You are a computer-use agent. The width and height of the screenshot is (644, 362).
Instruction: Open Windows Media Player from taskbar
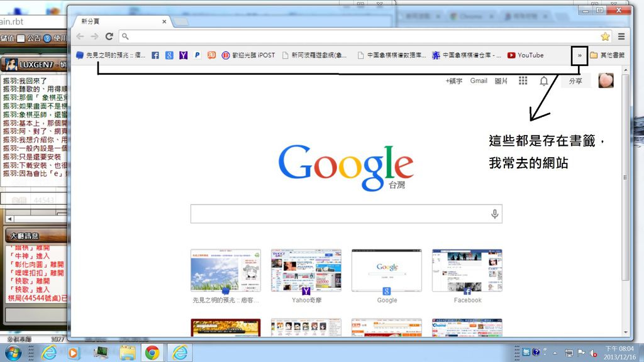pyautogui.click(x=73, y=353)
